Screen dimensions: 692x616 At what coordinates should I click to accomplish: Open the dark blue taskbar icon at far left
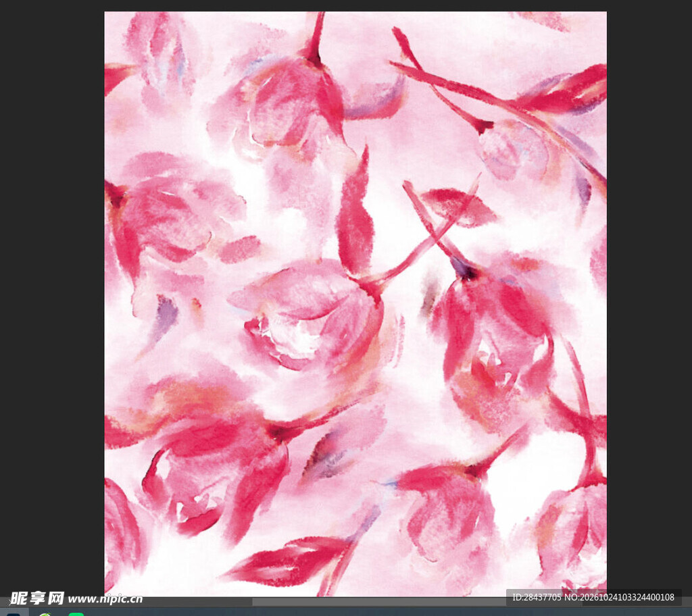coord(12,614)
